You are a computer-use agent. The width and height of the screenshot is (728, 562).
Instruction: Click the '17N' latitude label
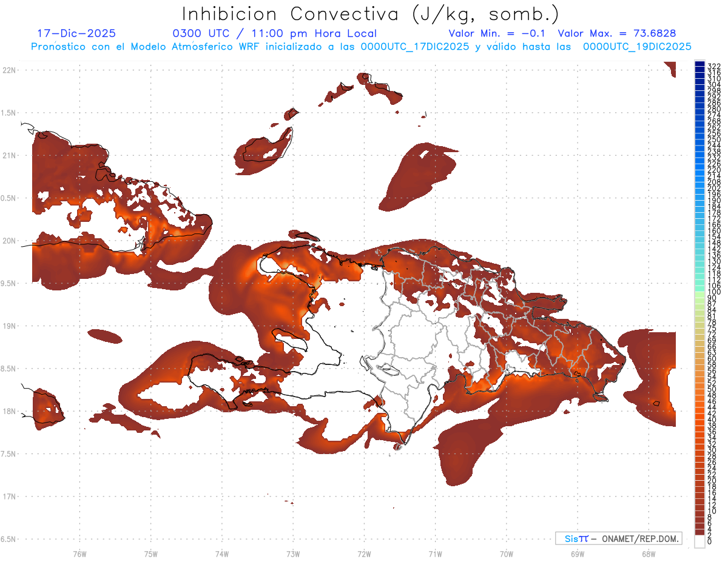pyautogui.click(x=10, y=497)
